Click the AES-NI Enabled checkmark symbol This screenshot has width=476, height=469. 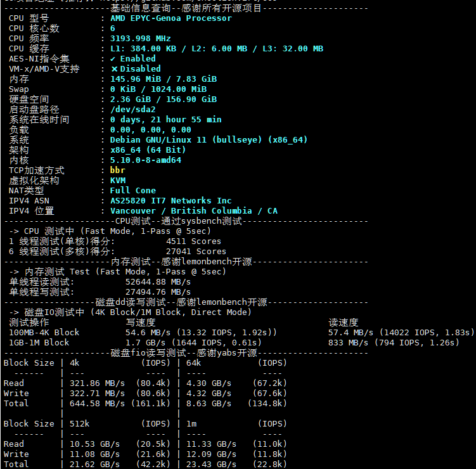[113, 58]
